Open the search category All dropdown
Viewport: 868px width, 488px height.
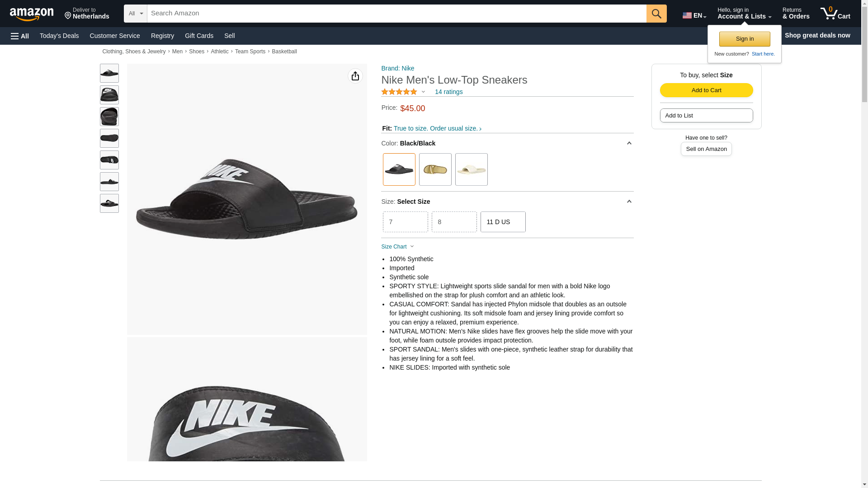click(135, 14)
